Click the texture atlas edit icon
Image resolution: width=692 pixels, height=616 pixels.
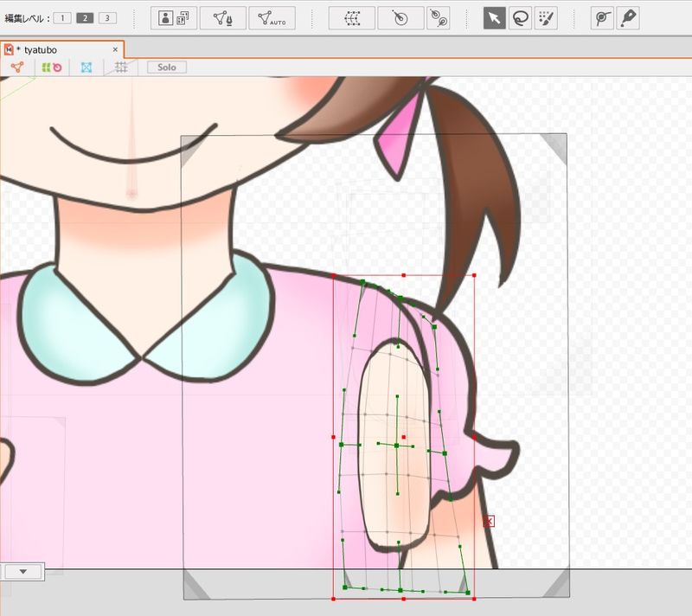[x=174, y=18]
